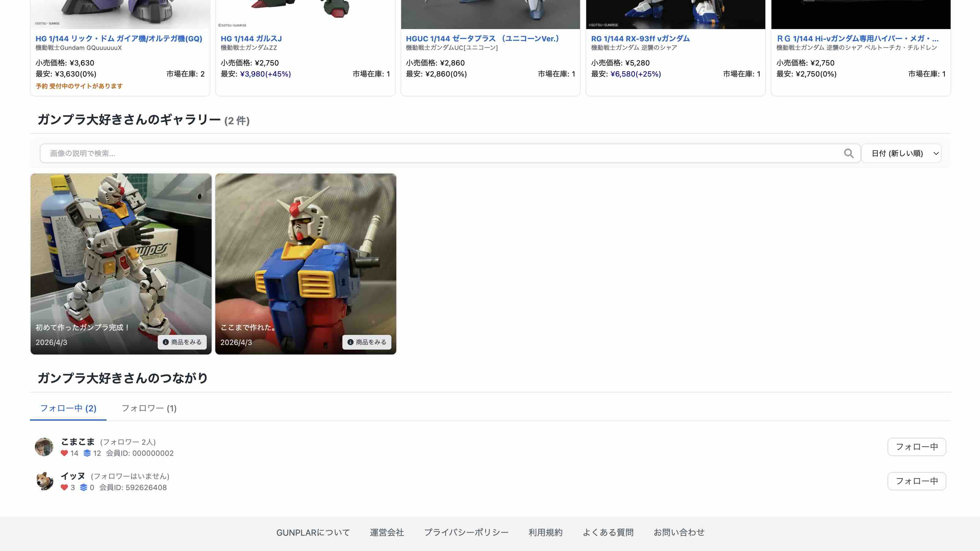The image size is (980, 551).
Task: Click ガンプラ大好きさんのつながり heading
Action: 123,378
